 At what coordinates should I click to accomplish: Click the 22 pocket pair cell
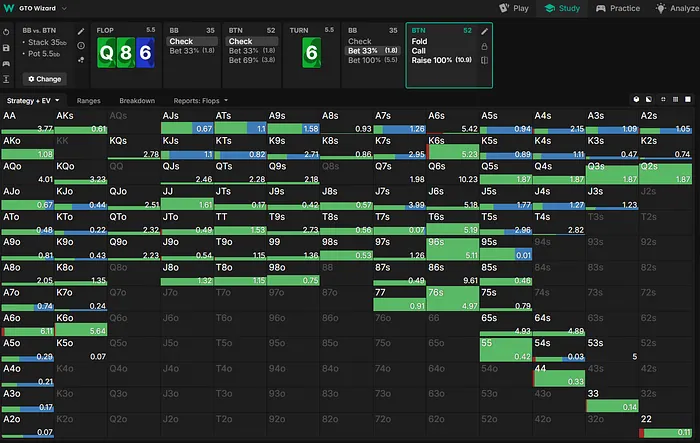665,425
